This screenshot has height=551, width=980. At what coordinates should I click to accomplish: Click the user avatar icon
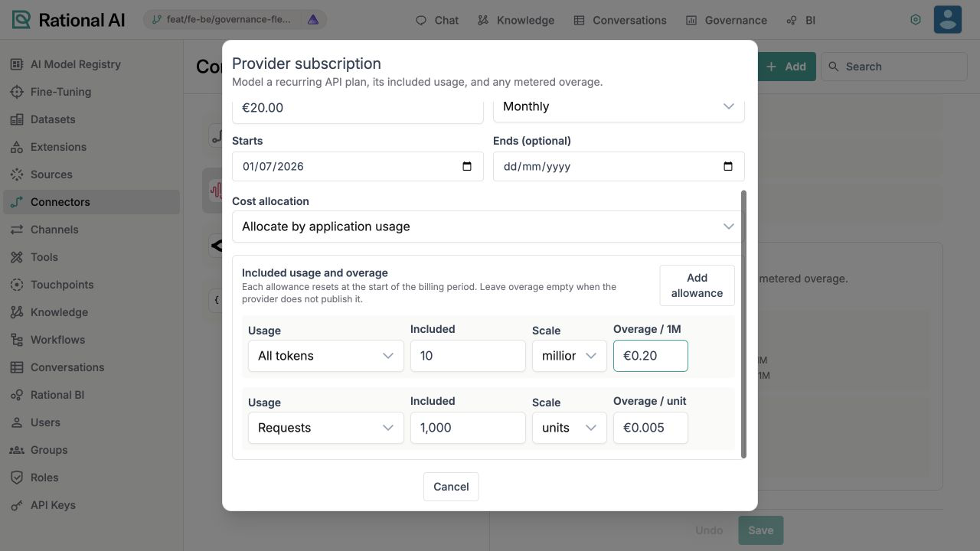click(948, 20)
